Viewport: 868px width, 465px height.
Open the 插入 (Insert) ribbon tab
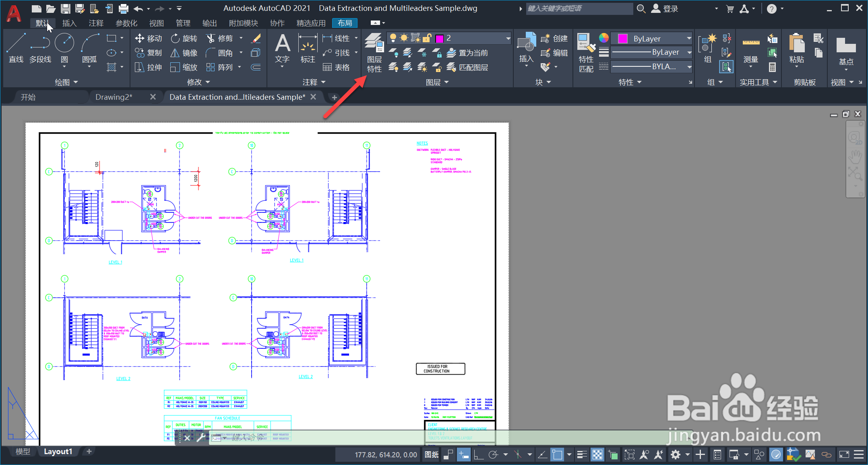tap(69, 23)
